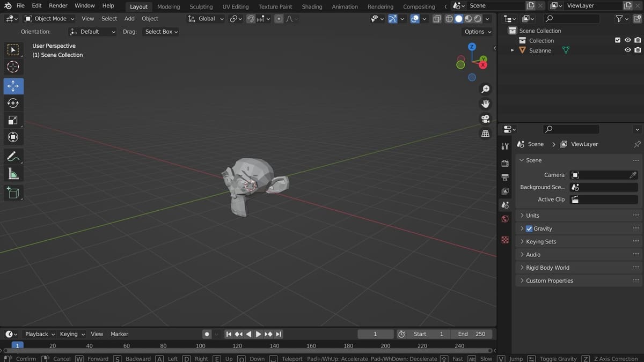The width and height of the screenshot is (644, 362).
Task: Click the viewport zoom magnifier icon
Action: coord(485,89)
